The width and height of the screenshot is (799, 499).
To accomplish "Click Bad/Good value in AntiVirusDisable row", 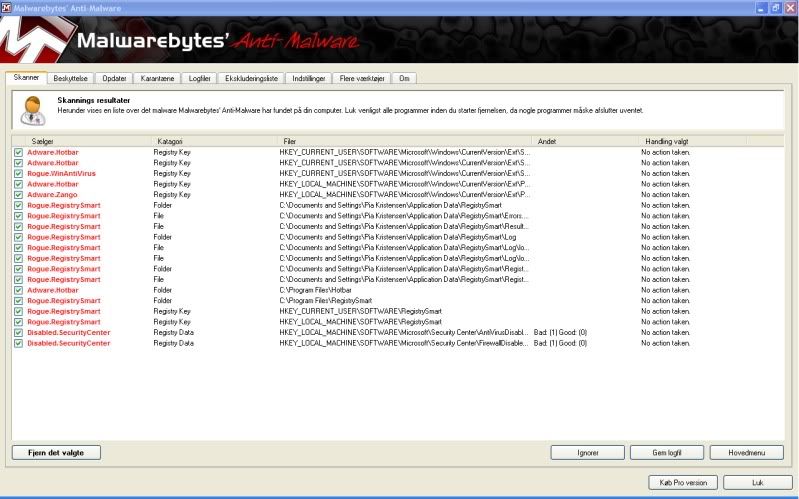I will 560,332.
